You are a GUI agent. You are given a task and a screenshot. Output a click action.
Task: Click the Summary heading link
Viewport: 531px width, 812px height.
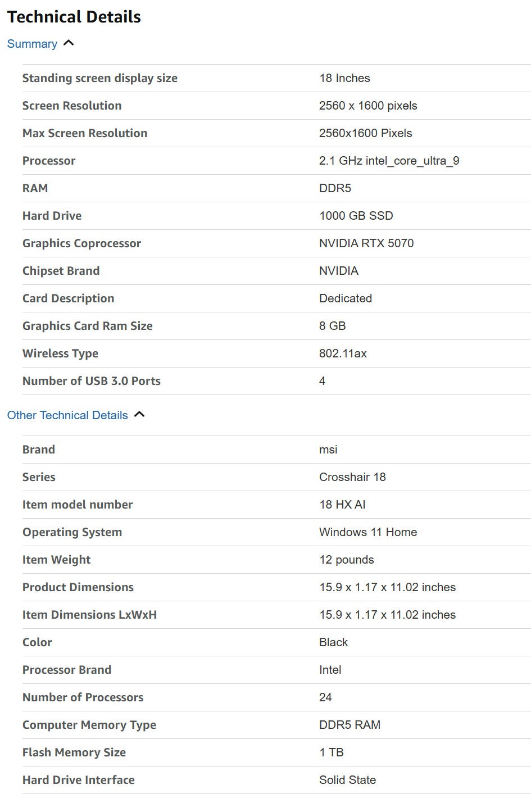click(x=32, y=44)
